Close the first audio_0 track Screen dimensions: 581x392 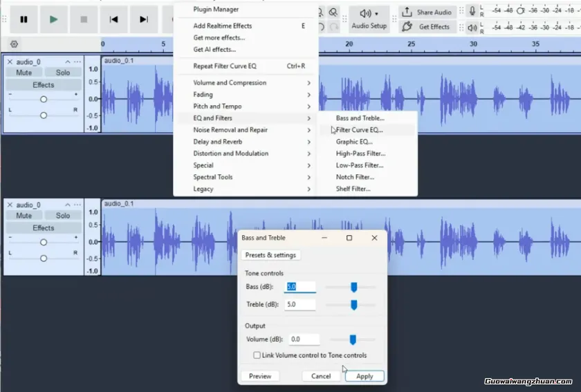[10, 62]
